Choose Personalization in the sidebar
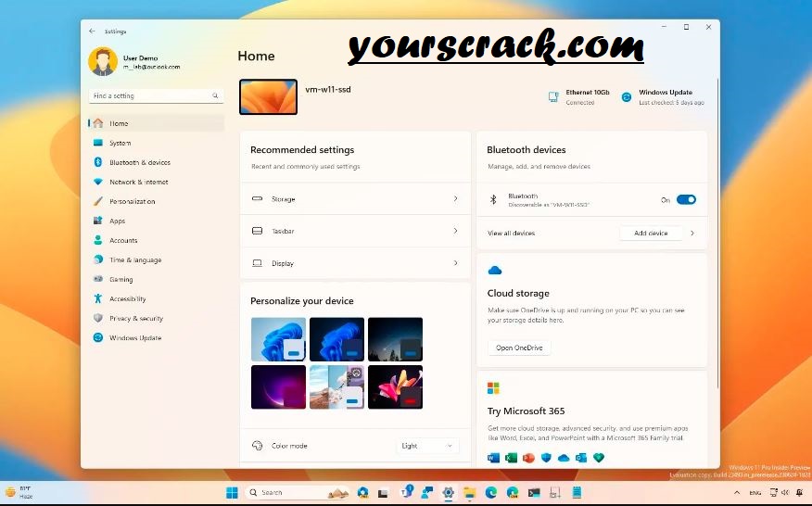812x506 pixels. 156,201
